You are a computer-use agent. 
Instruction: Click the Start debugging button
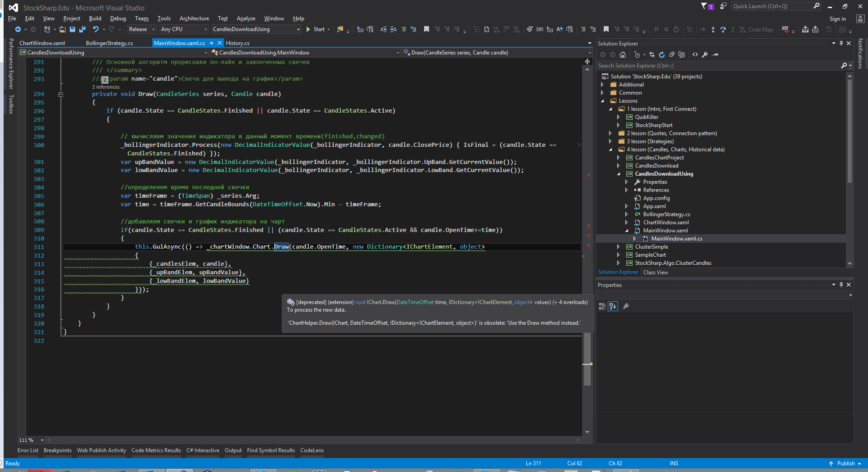(x=316, y=29)
